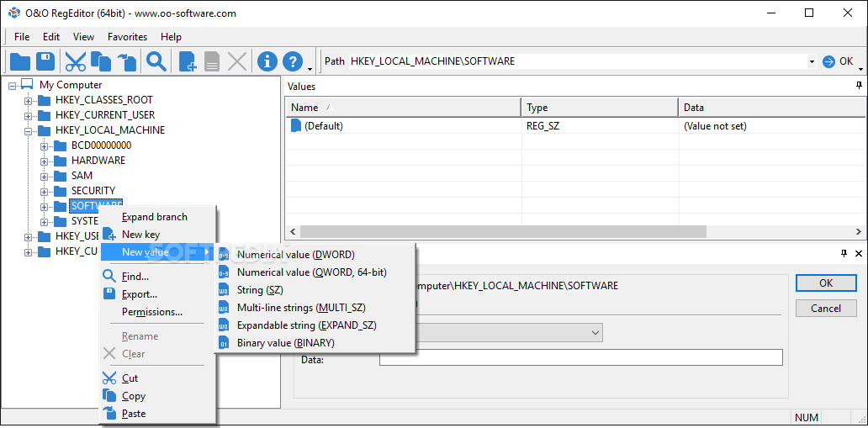868x428 pixels.
Task: Click into the Data input field
Action: tap(580, 357)
